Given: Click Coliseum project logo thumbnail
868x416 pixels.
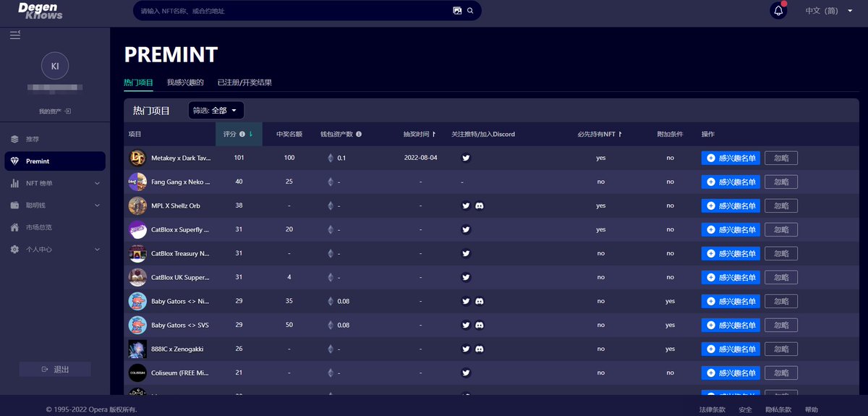Looking at the screenshot, I should pyautogui.click(x=137, y=373).
